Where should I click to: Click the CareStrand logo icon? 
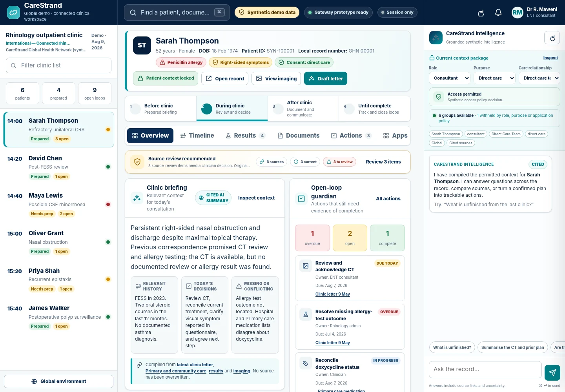[13, 13]
